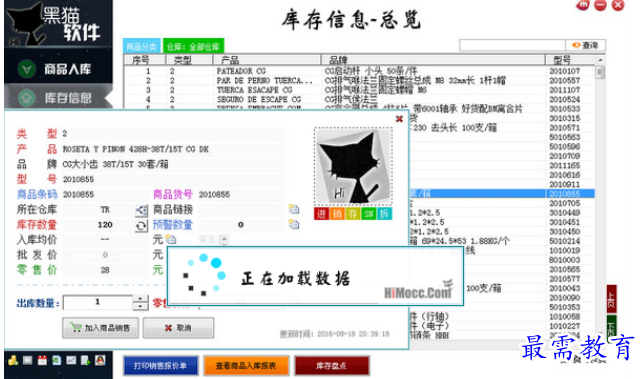Click the 序号 column header
Image resolution: width=643 pixels, height=379 pixels.
coord(144,60)
